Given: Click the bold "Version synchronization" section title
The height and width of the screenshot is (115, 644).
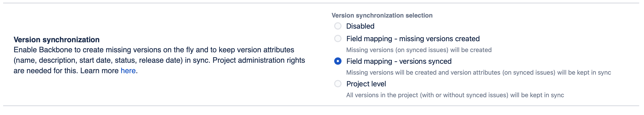Looking at the screenshot, I should point(57,40).
